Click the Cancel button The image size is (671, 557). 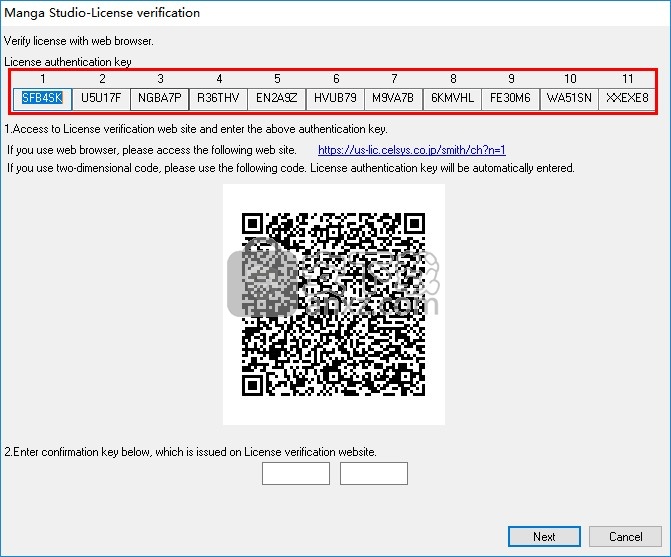(625, 536)
